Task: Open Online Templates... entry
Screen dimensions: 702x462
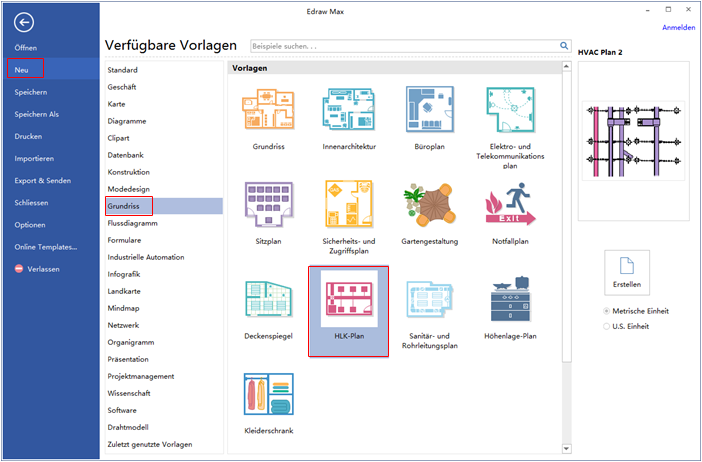Action: click(46, 247)
